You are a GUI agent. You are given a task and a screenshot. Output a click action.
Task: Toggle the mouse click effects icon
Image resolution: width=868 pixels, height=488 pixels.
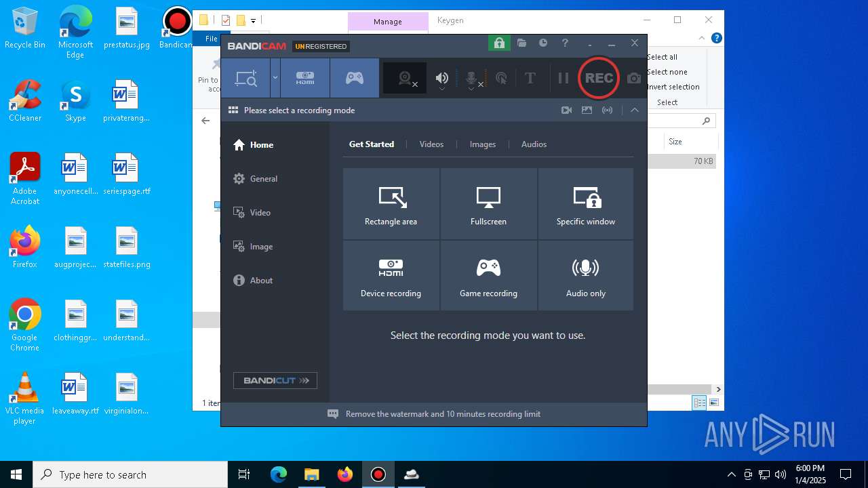click(501, 79)
